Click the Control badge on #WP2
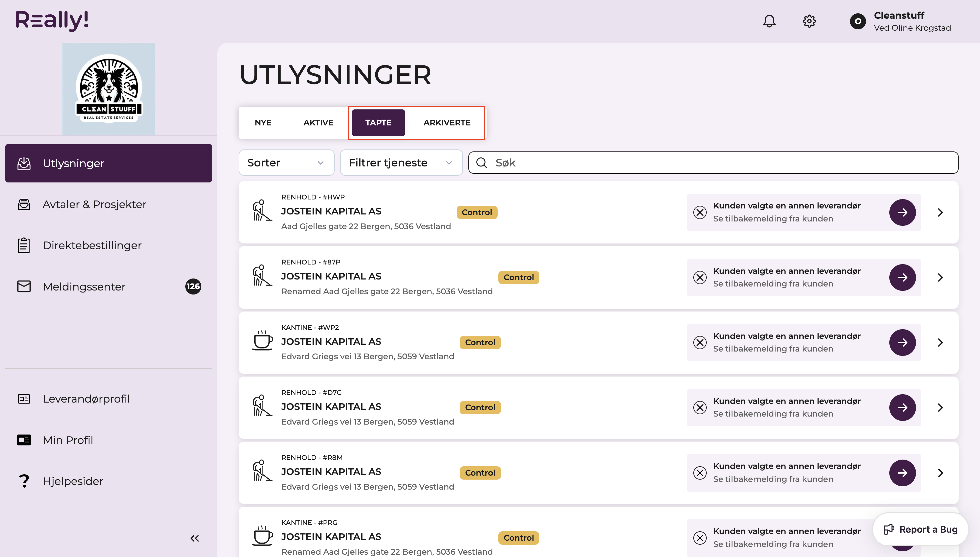 pyautogui.click(x=480, y=343)
